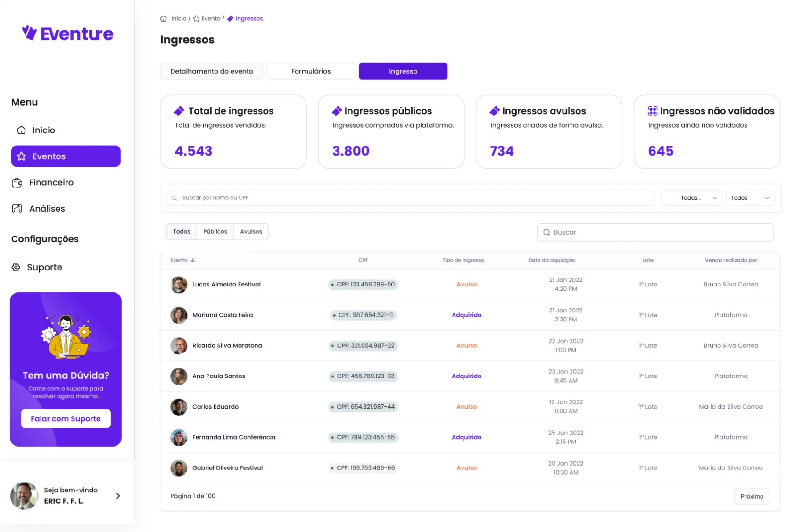This screenshot has height=532, width=811.
Task: Expand the user profile chevron
Action: (118, 496)
